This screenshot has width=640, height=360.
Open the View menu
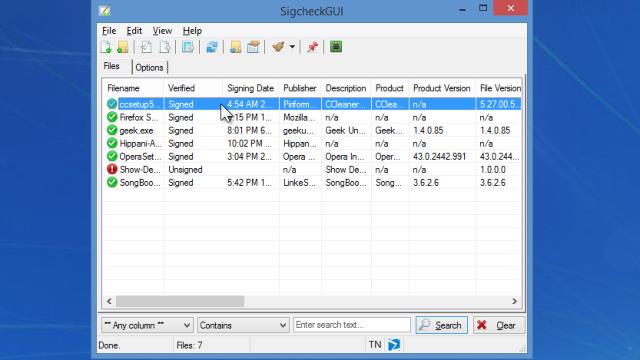[x=162, y=31]
